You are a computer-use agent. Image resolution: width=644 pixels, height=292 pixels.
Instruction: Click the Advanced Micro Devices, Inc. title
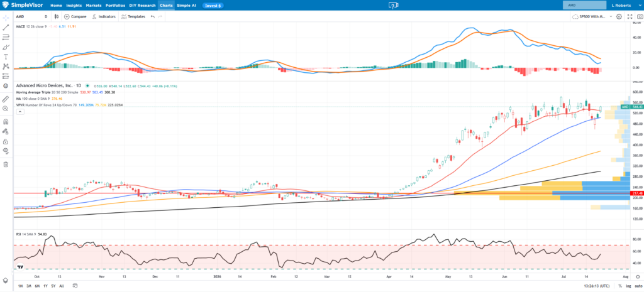pyautogui.click(x=44, y=85)
